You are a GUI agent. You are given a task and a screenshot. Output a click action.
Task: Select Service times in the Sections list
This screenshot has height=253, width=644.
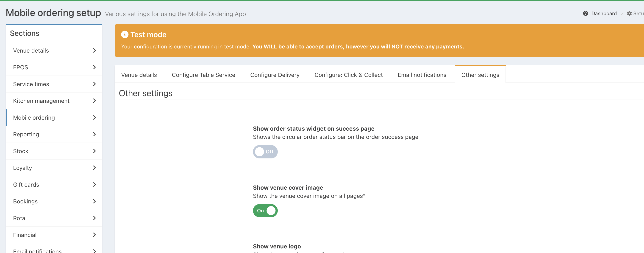(x=31, y=84)
